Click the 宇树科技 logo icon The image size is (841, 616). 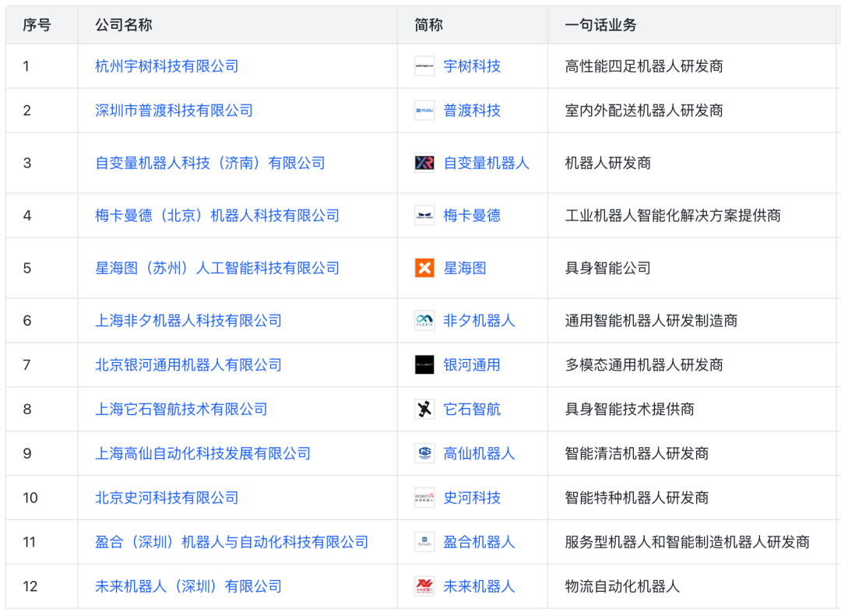[424, 66]
